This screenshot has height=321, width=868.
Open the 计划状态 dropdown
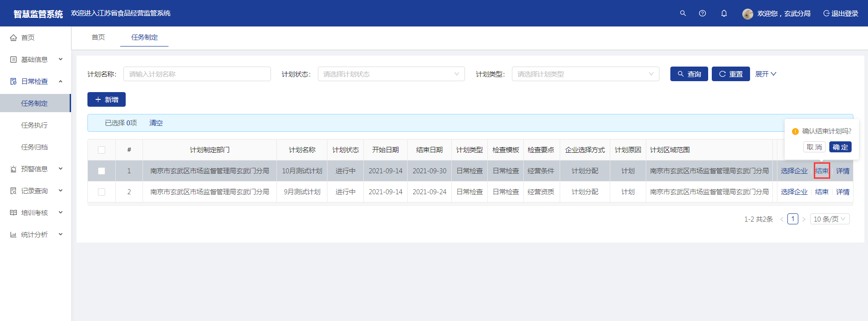tap(391, 74)
